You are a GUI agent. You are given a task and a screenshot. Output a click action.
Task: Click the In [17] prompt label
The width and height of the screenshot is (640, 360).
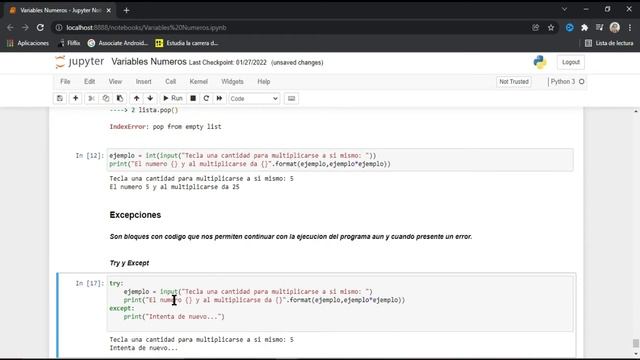90,283
